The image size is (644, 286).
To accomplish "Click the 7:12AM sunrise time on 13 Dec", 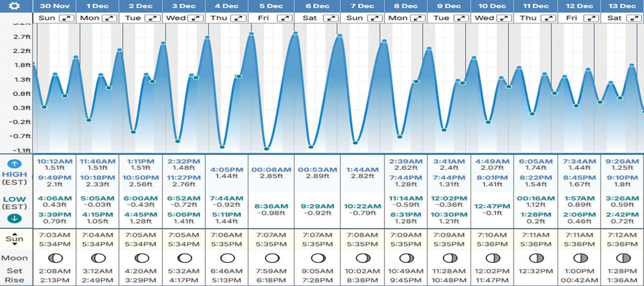I will coord(622,235).
